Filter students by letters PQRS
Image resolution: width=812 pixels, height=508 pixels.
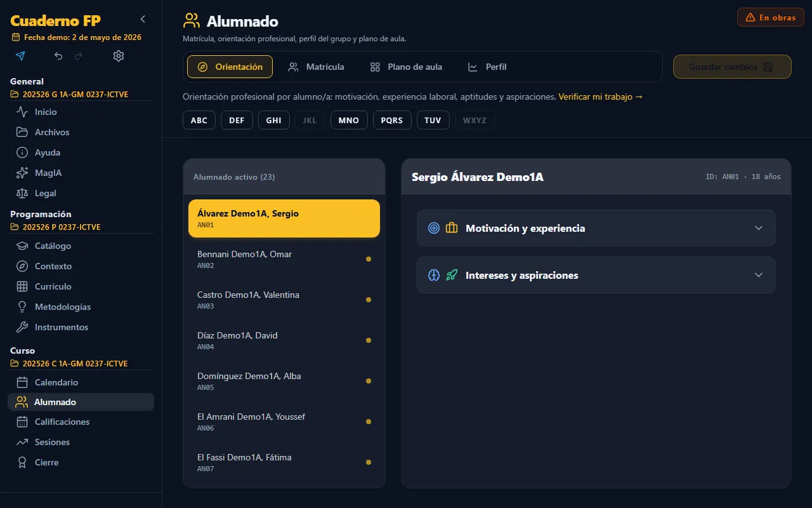point(392,120)
